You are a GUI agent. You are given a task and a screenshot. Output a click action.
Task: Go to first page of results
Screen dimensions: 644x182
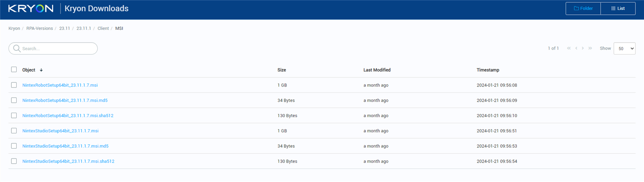[x=569, y=48]
